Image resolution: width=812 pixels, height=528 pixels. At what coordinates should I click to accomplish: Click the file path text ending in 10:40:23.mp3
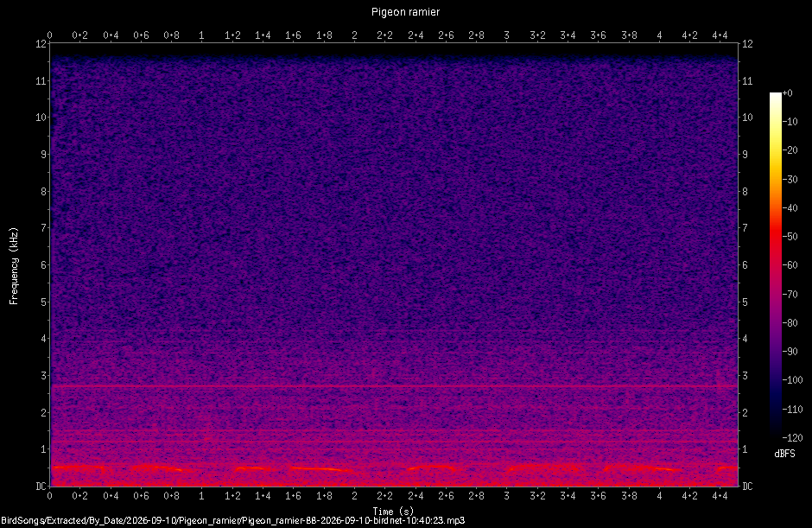(232, 521)
